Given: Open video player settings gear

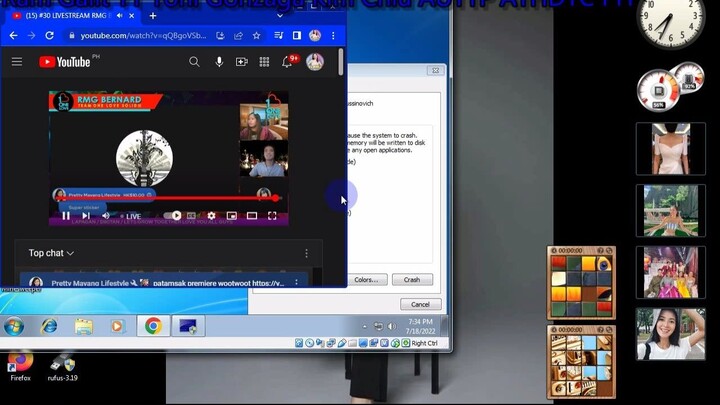Looking at the screenshot, I should (211, 215).
